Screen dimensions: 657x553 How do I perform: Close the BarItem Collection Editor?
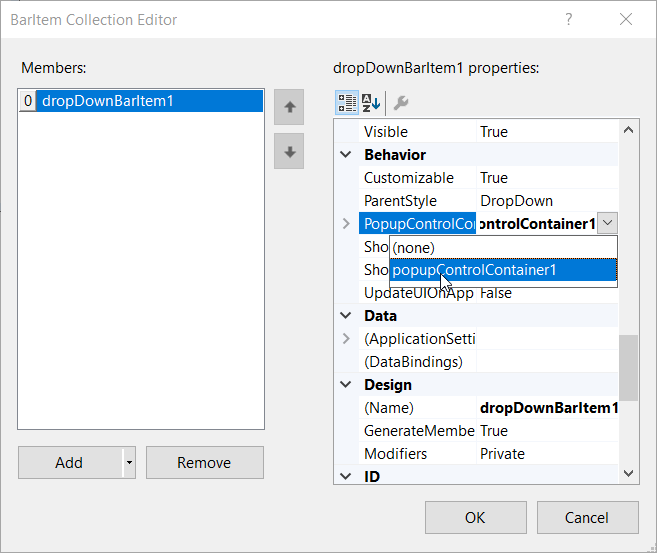click(625, 19)
